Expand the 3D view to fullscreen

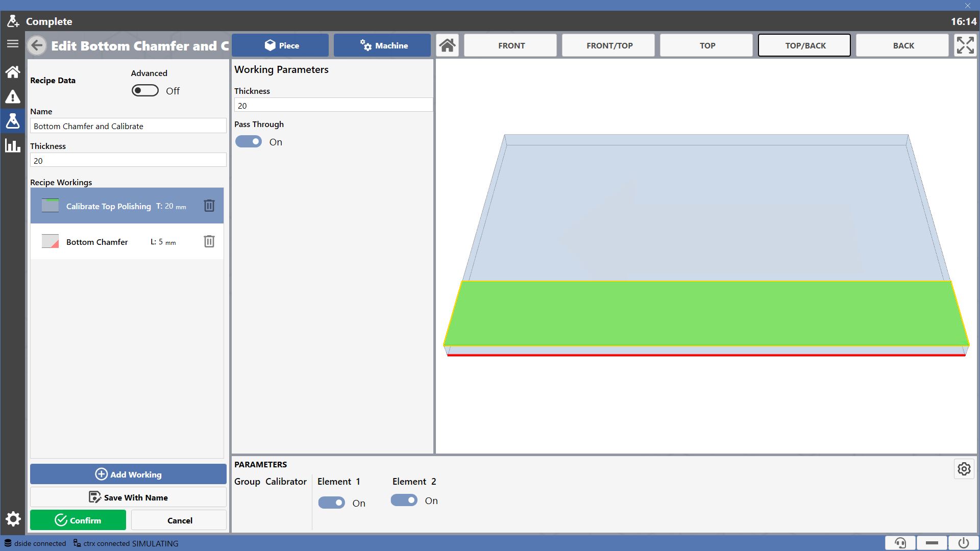965,45
